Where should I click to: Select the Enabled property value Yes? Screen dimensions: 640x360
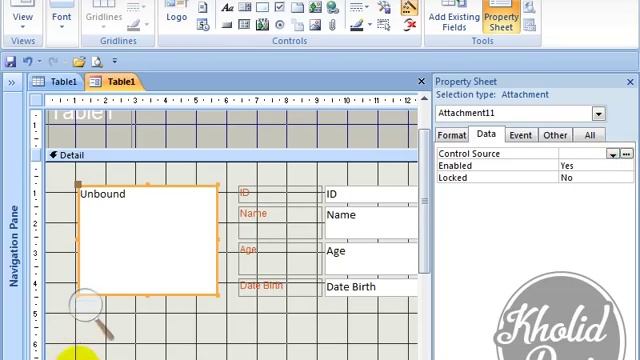[596, 166]
